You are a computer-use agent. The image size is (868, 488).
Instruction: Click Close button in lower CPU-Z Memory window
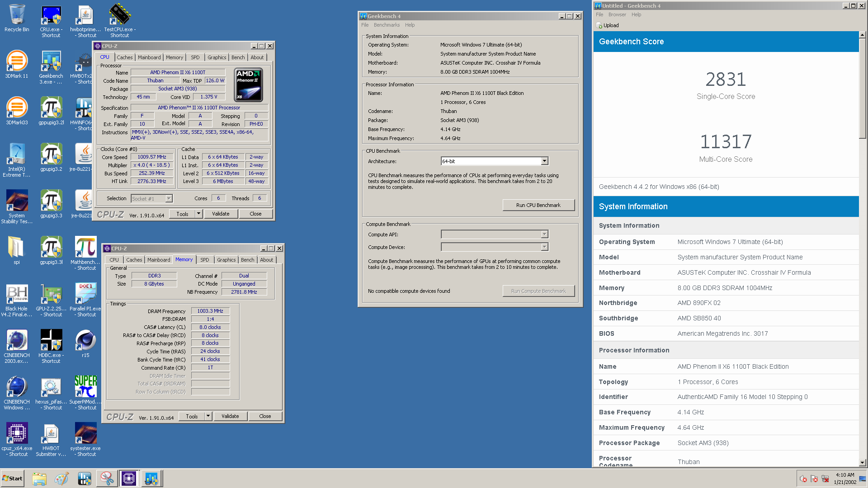point(265,416)
